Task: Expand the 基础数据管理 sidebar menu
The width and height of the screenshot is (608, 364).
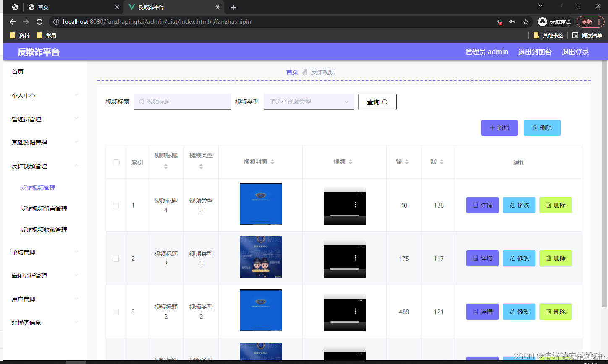Action: click(x=45, y=143)
